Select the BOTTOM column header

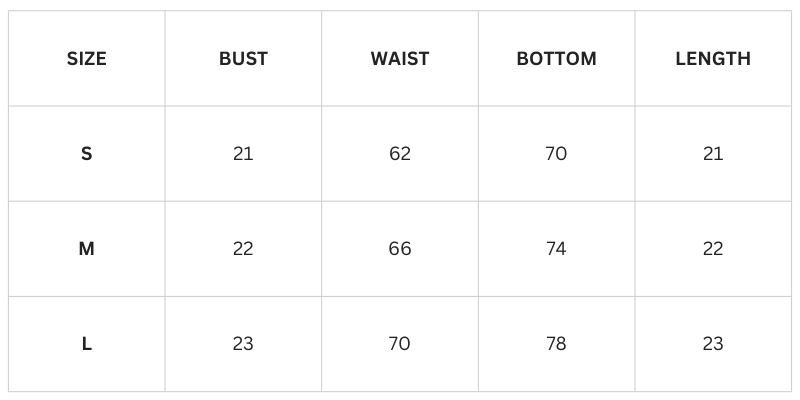(x=556, y=59)
